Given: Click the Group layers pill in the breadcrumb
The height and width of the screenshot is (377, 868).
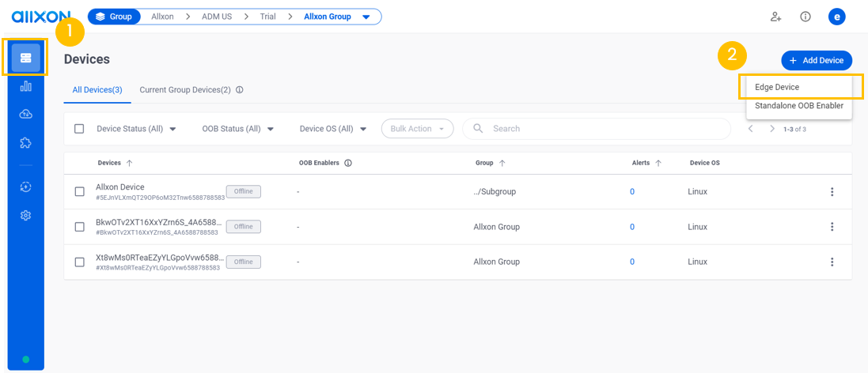Looking at the screenshot, I should 113,17.
